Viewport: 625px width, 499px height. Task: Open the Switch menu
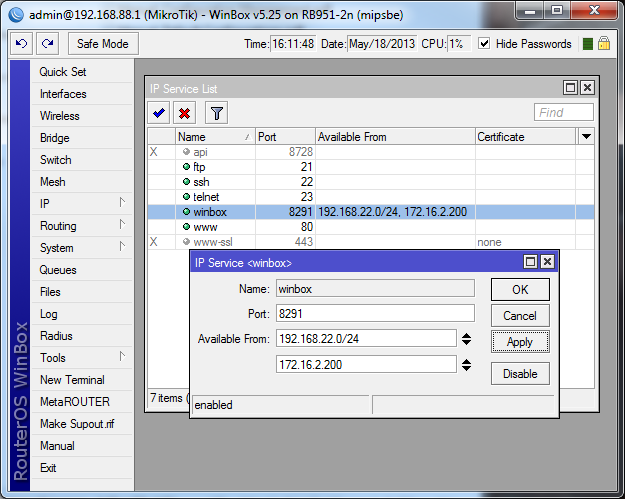pos(82,160)
